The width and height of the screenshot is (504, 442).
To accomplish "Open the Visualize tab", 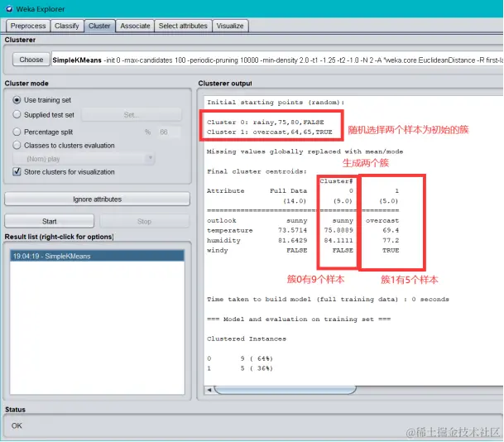I will [x=230, y=26].
